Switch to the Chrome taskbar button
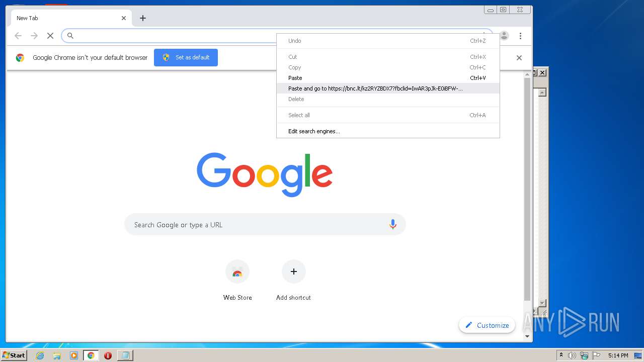Viewport: 644px width, 362px height. point(91,355)
